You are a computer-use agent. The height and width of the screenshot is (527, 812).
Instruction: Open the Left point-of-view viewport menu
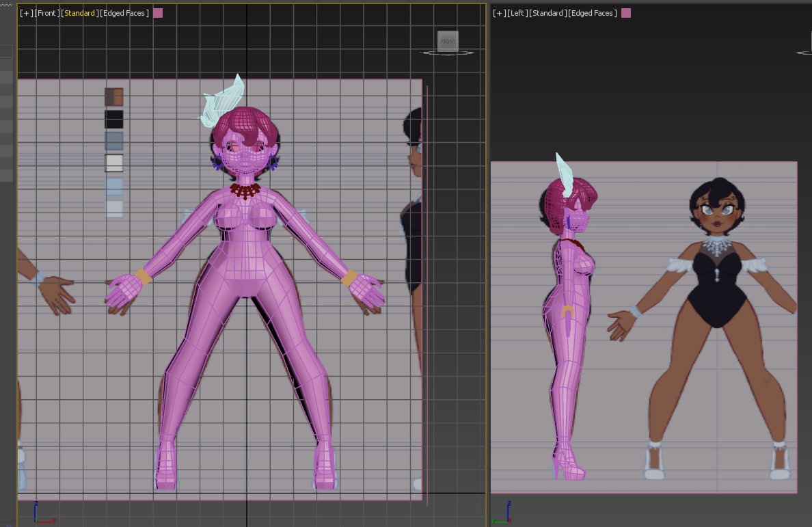[517, 12]
